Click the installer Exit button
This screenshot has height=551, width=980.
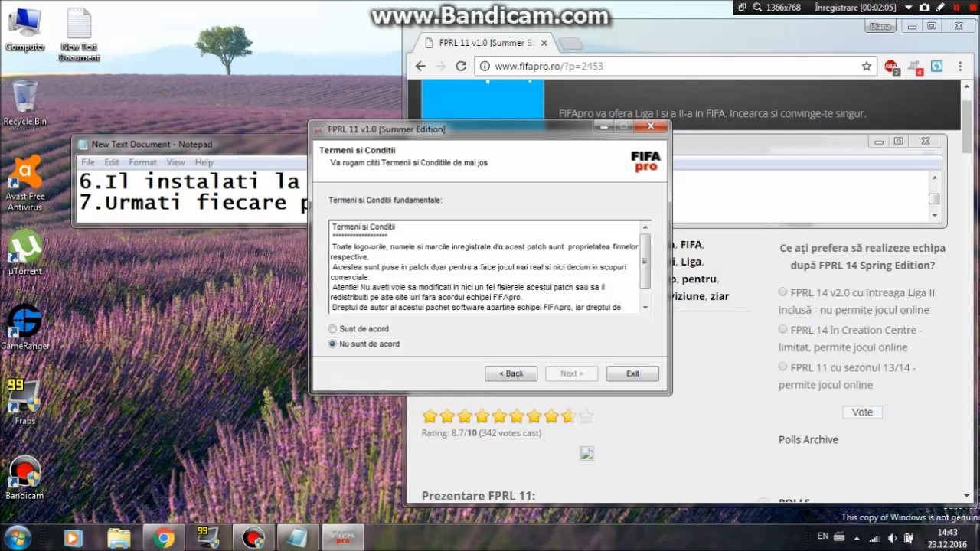632,373
